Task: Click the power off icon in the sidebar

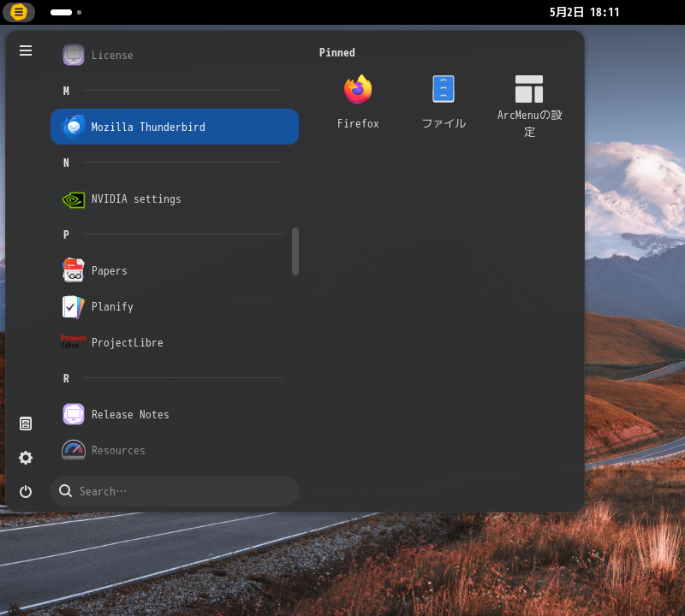Action: click(x=25, y=491)
